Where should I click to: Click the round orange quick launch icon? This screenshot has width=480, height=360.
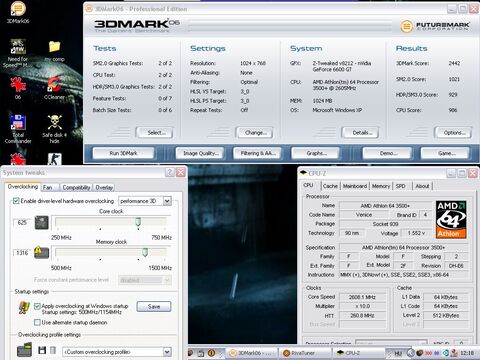tap(211, 353)
